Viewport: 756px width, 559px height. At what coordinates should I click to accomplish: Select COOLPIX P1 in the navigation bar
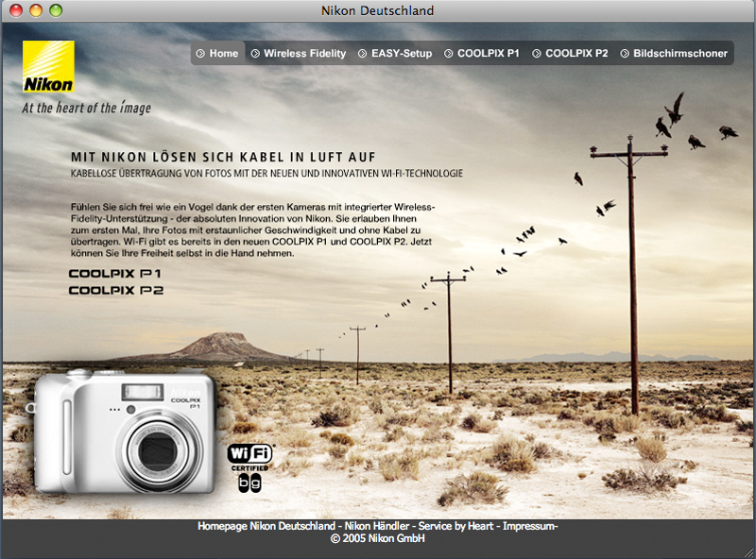482,54
